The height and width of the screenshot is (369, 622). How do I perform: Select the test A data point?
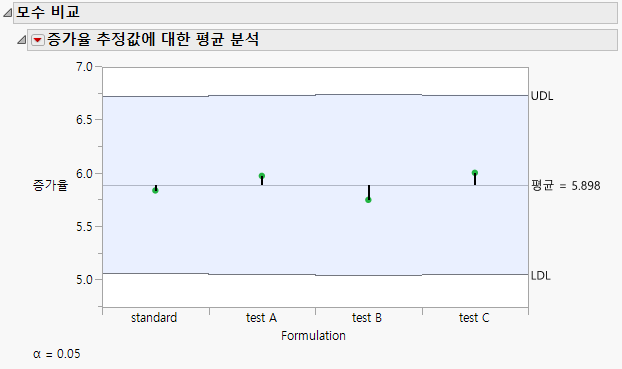pyautogui.click(x=262, y=176)
